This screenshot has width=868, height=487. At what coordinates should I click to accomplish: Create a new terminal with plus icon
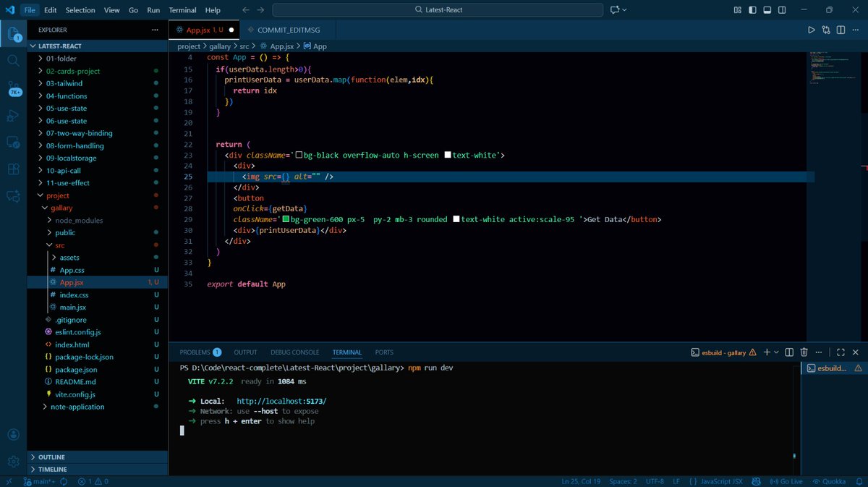pos(767,352)
